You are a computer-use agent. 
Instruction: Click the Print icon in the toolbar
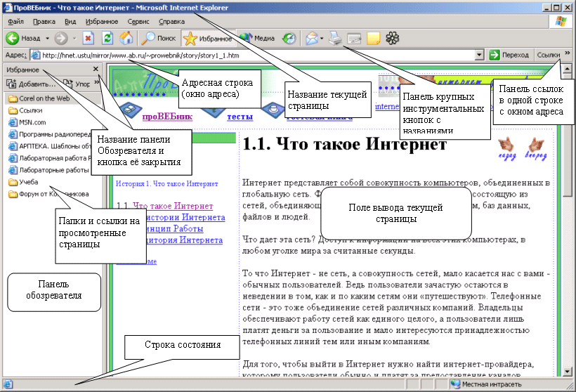(x=336, y=39)
